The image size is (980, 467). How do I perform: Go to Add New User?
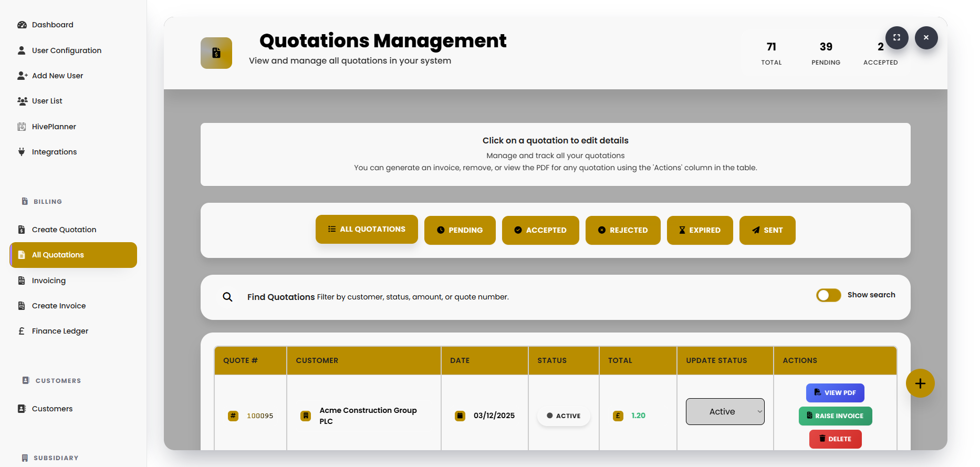57,76
